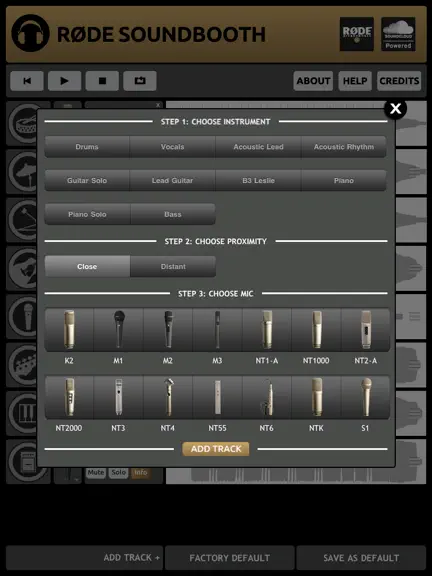Restore FACTORY DEFAULT settings

pos(230,558)
